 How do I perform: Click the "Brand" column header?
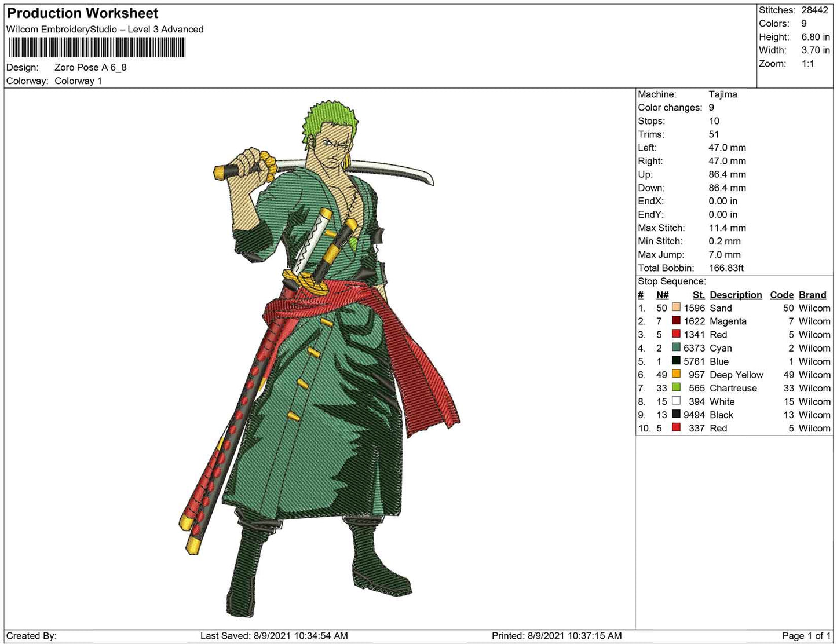[813, 295]
